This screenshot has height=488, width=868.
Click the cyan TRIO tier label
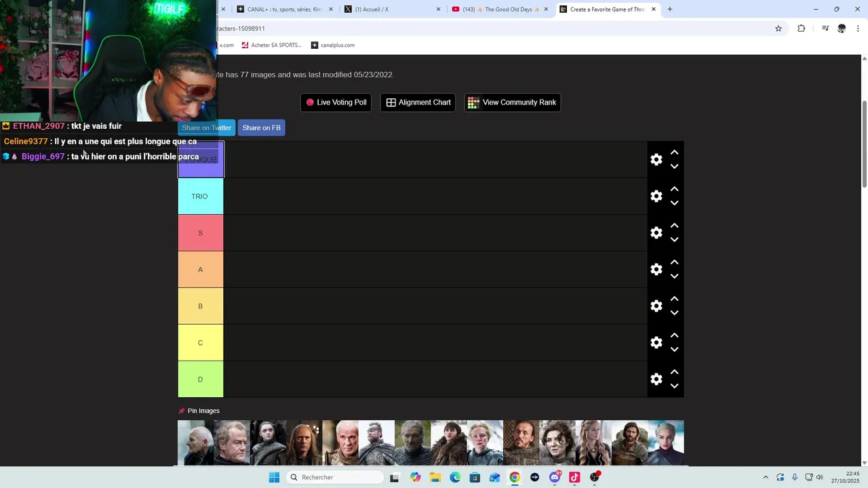[200, 197]
